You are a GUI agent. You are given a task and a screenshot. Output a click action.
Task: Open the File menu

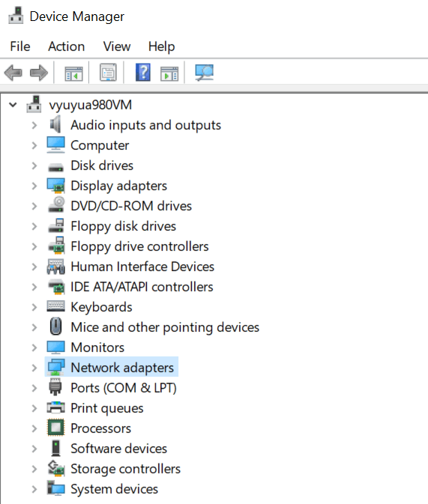click(x=20, y=46)
